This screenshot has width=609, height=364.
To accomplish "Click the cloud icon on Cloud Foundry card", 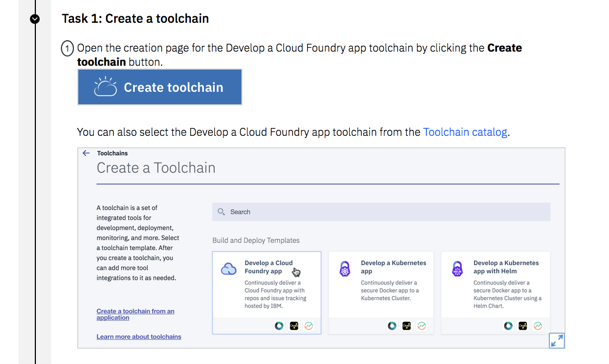I will 228,268.
